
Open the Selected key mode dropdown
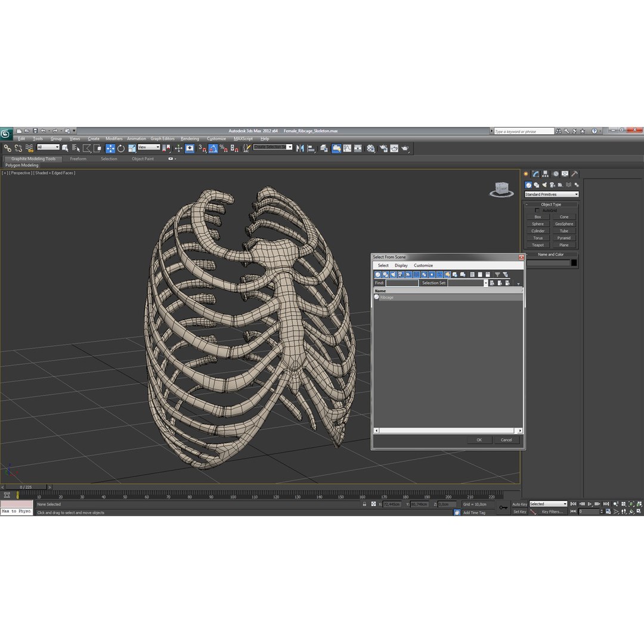pyautogui.click(x=548, y=504)
